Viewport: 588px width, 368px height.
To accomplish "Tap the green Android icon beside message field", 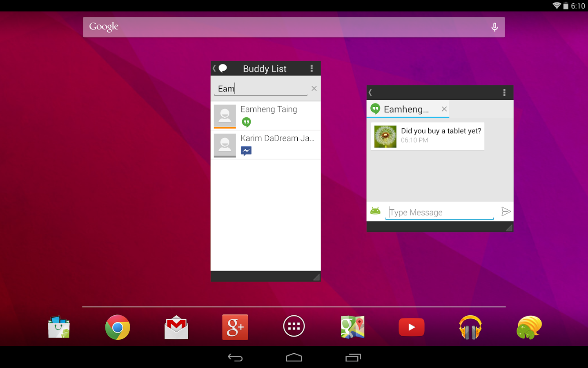I will pos(375,211).
